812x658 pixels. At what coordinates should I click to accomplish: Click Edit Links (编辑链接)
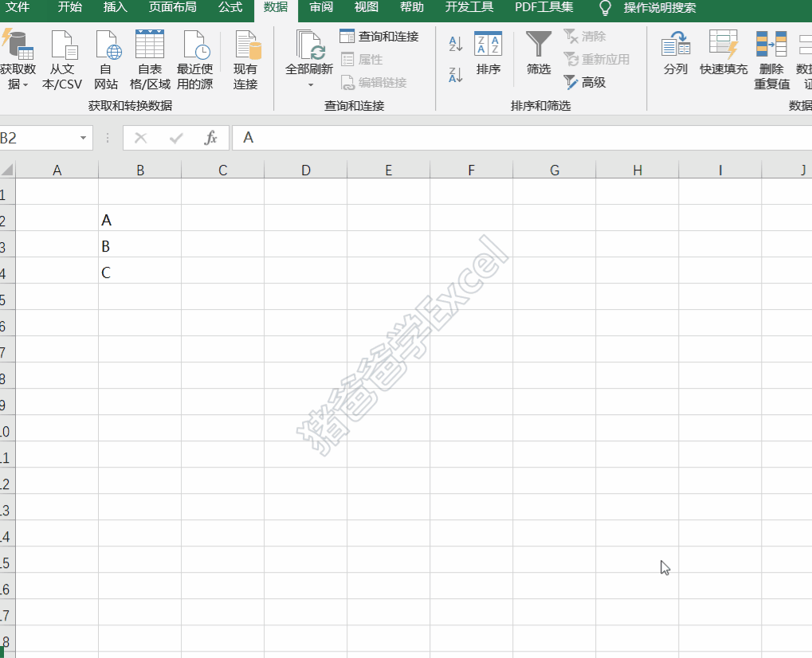point(374,82)
